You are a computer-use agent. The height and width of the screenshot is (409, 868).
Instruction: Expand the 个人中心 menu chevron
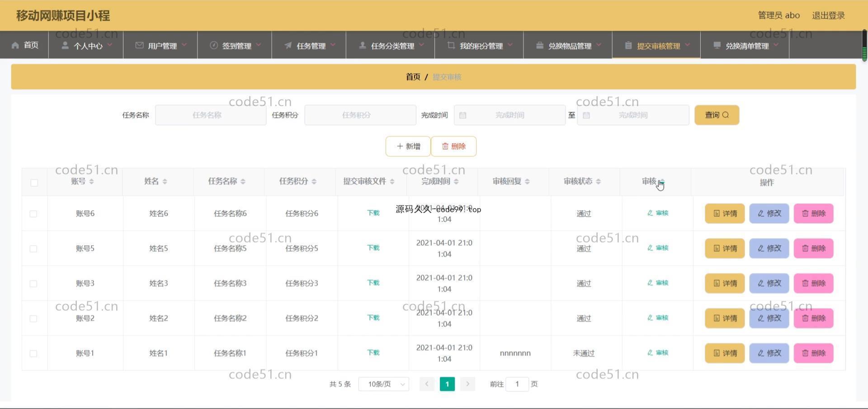tap(110, 45)
